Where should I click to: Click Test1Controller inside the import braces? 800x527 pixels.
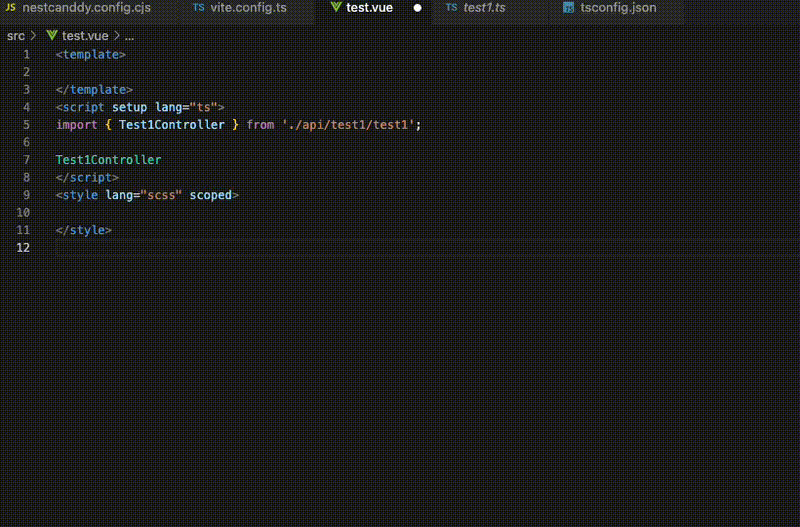click(x=171, y=125)
